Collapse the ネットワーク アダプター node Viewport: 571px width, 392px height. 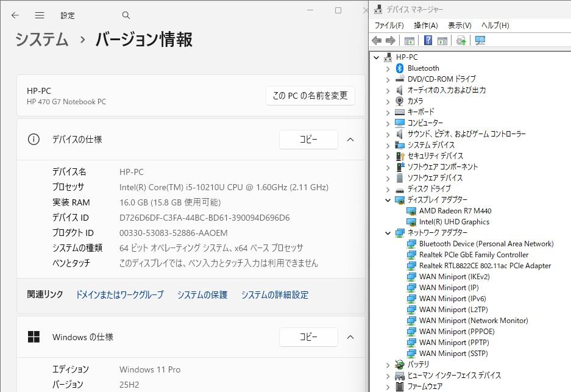pyautogui.click(x=388, y=233)
